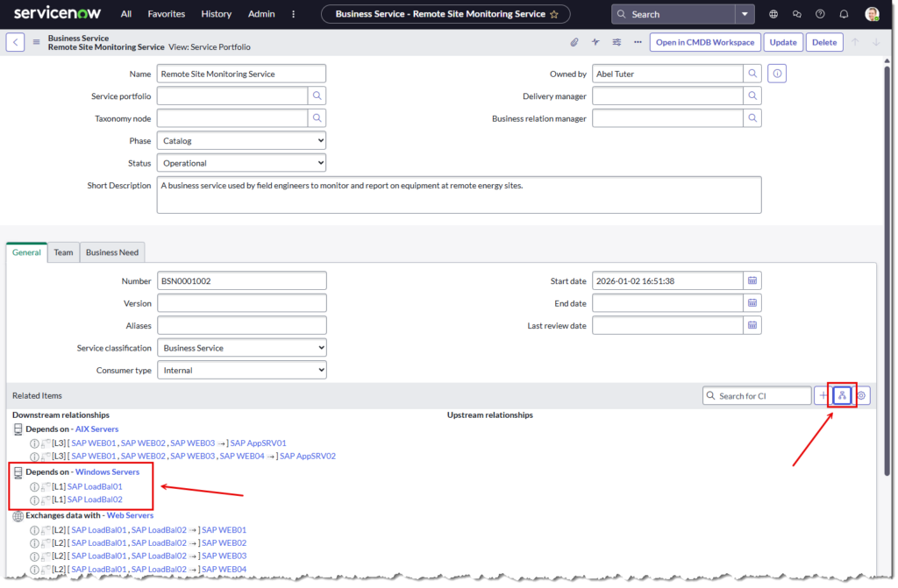Click the Open in CMDB Workspace button
The height and width of the screenshot is (588, 898).
(x=704, y=42)
